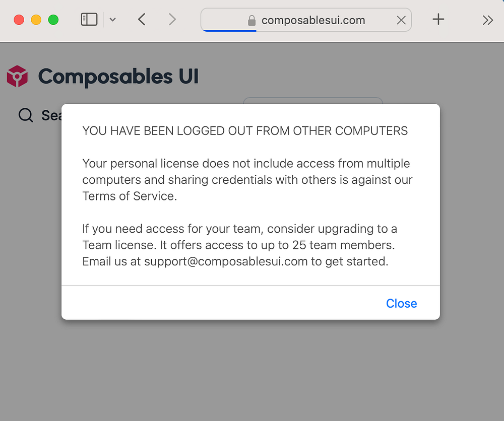The height and width of the screenshot is (421, 504).
Task: Open a new tab with plus icon
Action: (438, 20)
